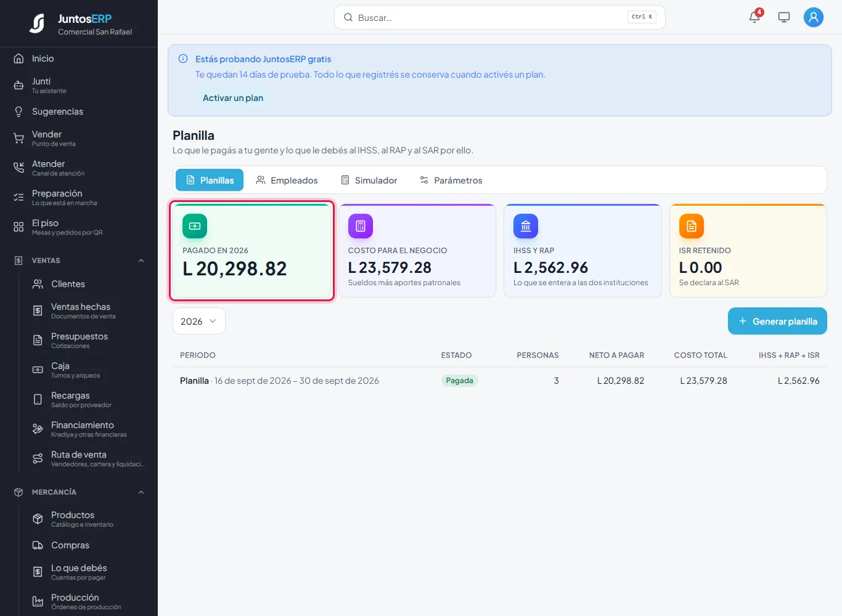Viewport: 842px width, 616px height.
Task: Open Junti assistant
Action: pos(79,85)
